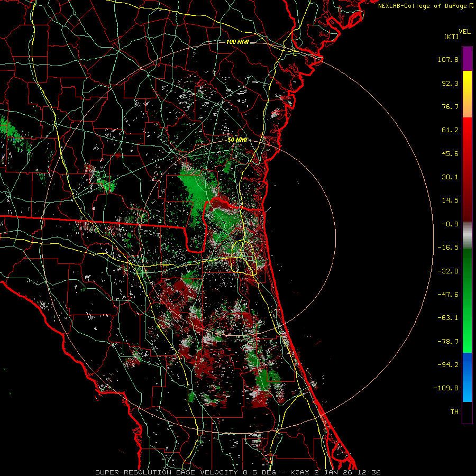The height and width of the screenshot is (476, 476).
Task: Click the -0.9 legend value
Action: [x=450, y=224]
